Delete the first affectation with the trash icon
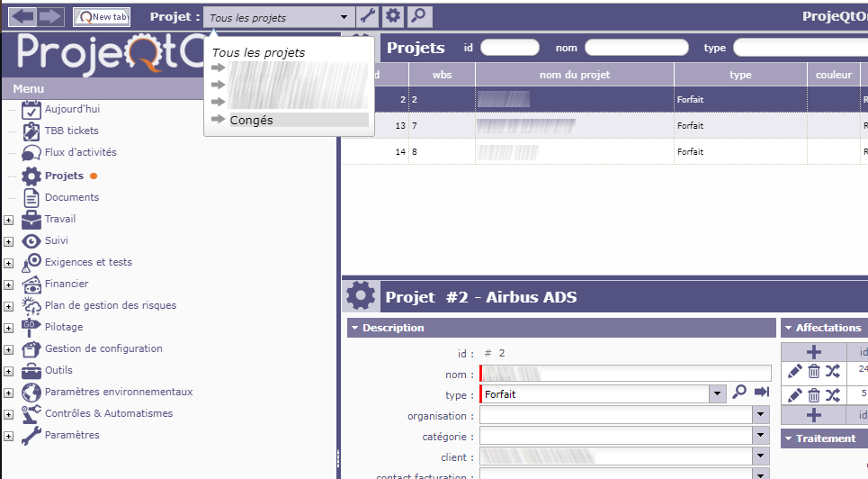Viewport: 868px width, 479px height. coord(814,371)
